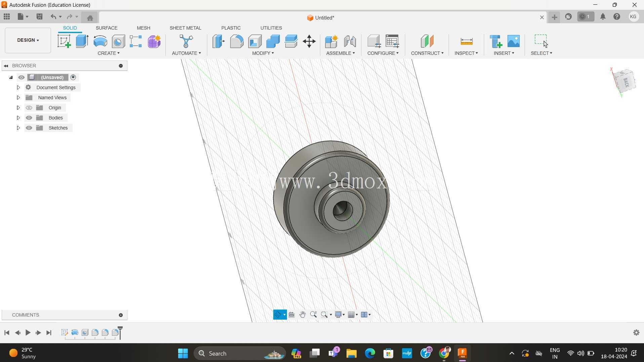Choose the Revolve tool
The height and width of the screenshot is (362, 644).
(100, 41)
